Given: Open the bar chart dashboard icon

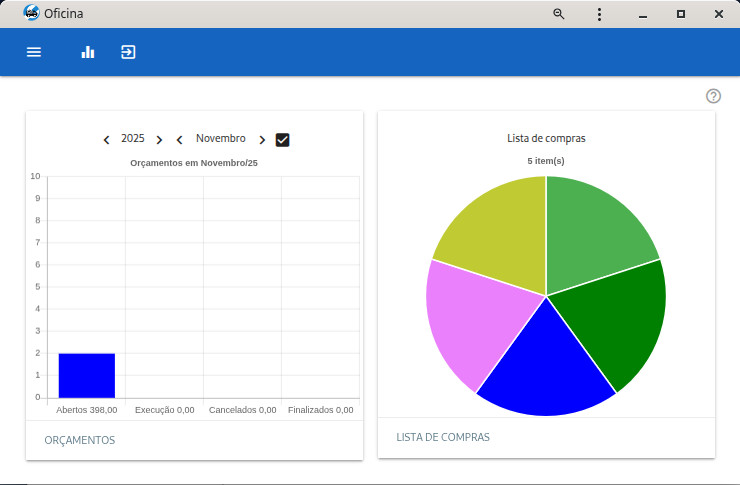Looking at the screenshot, I should (x=88, y=52).
